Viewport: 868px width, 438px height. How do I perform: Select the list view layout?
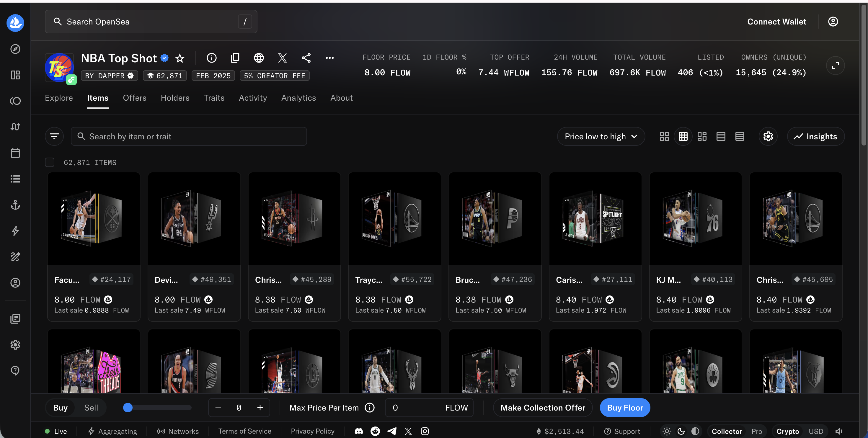pyautogui.click(x=721, y=136)
